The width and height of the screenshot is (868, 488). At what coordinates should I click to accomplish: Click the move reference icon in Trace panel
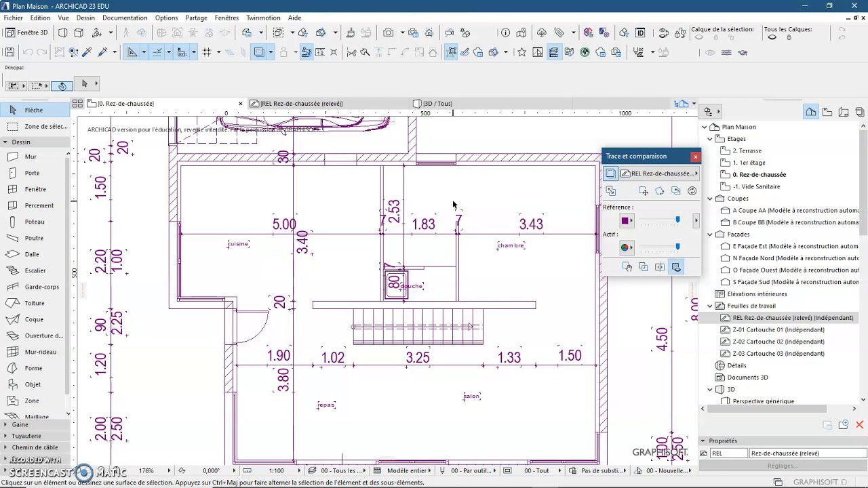[643, 191]
